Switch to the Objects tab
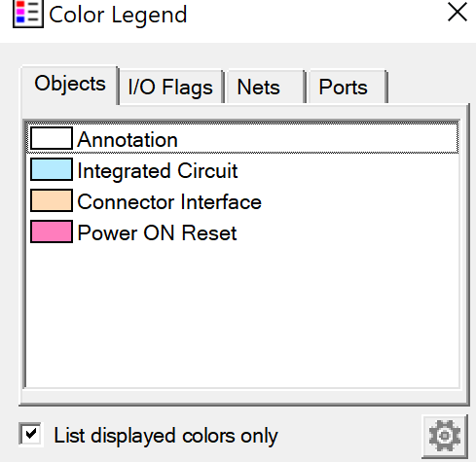This screenshot has height=462, width=476. coord(70,85)
